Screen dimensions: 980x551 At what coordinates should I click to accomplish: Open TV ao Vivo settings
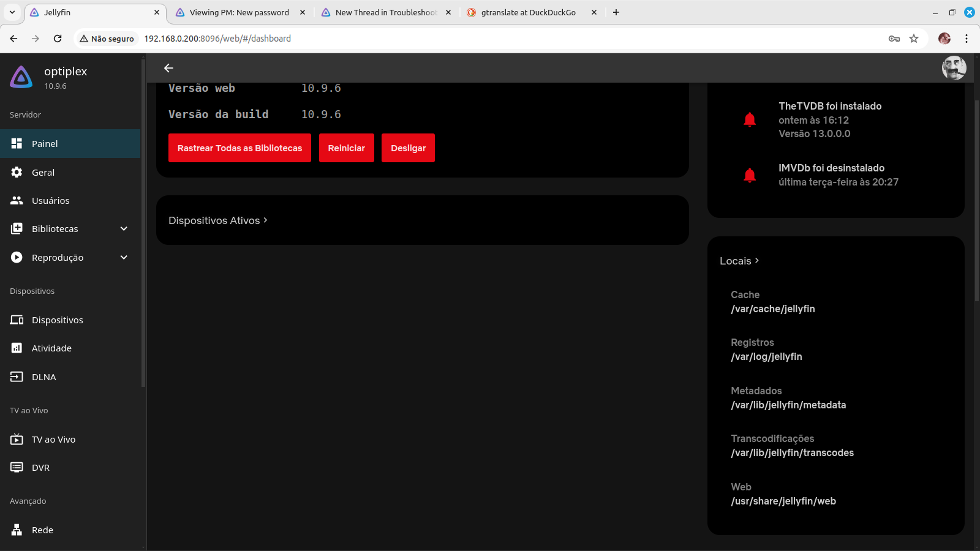point(53,440)
